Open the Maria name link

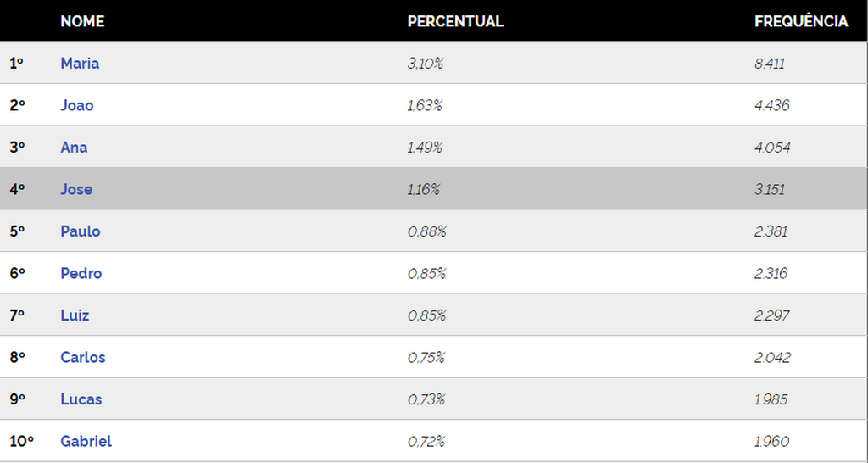click(x=80, y=64)
